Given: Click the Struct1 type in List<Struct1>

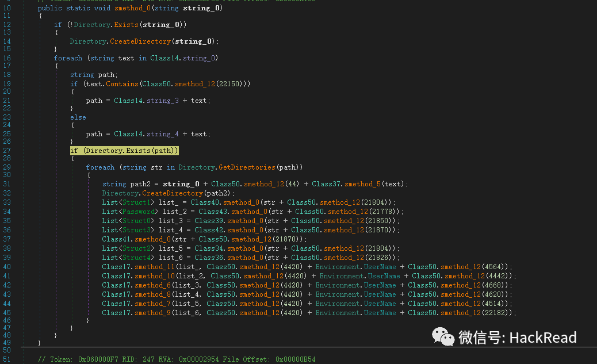Looking at the screenshot, I should (136, 202).
